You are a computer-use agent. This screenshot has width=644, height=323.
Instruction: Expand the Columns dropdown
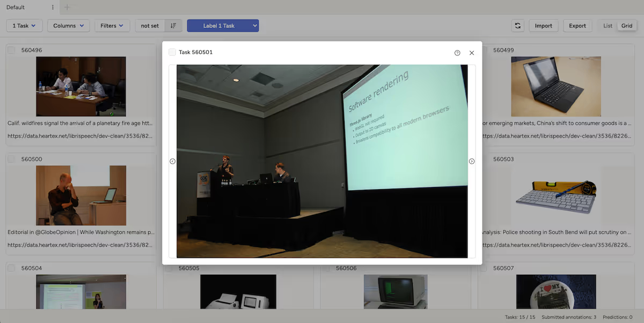(x=68, y=26)
